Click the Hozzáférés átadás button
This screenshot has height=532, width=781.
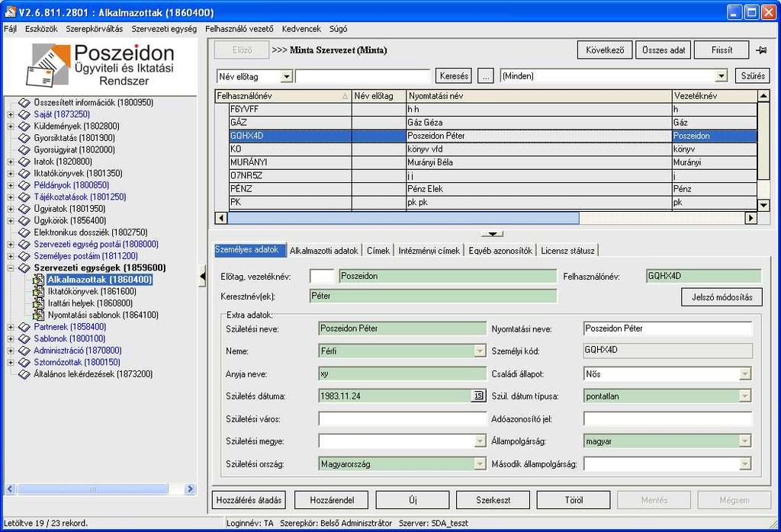pyautogui.click(x=249, y=500)
